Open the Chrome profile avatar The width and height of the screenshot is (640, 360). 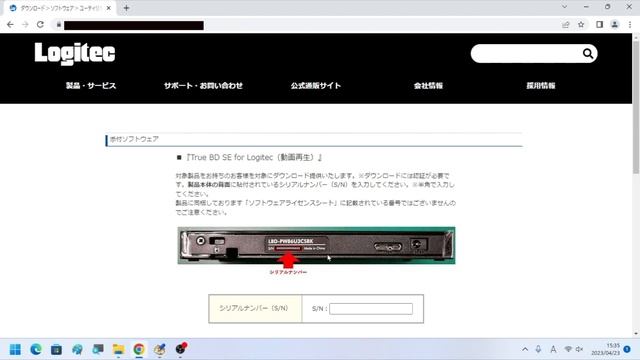pos(615,24)
